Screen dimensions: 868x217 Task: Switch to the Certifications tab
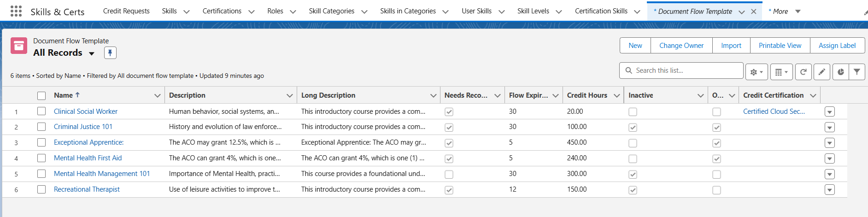pos(222,11)
